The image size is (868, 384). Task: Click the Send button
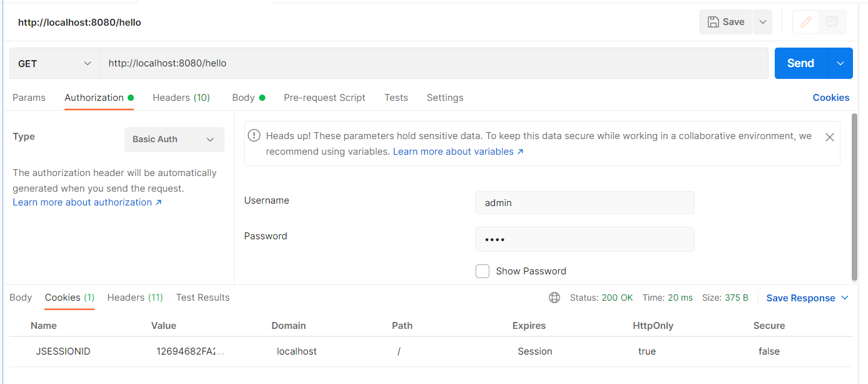coord(800,63)
